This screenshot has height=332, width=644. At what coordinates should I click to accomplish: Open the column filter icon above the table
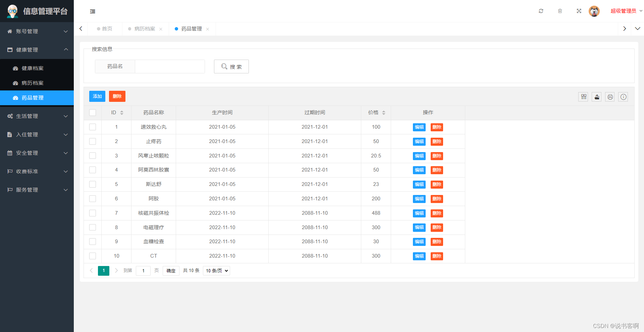(x=584, y=97)
